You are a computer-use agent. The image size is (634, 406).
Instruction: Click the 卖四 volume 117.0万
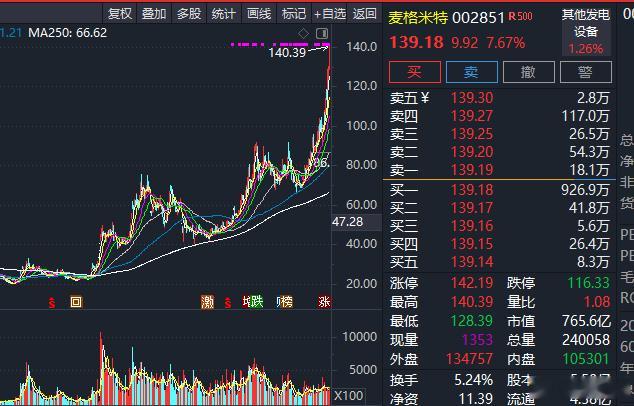pos(585,116)
